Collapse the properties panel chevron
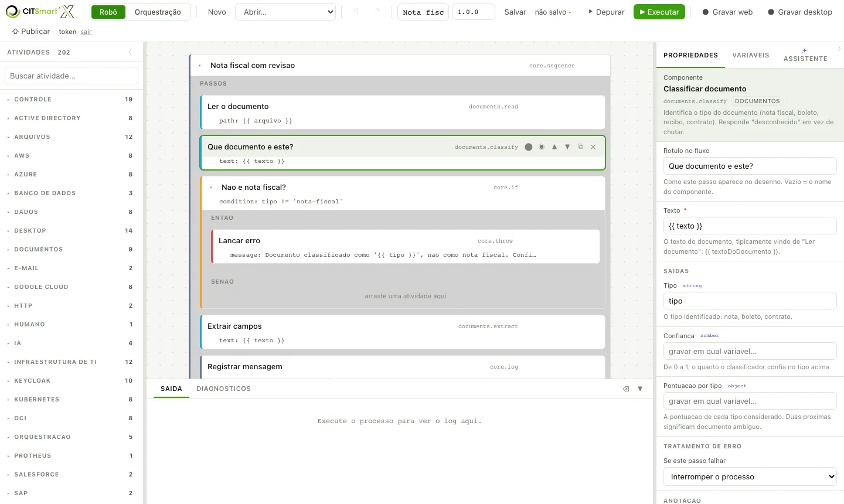 point(839,48)
